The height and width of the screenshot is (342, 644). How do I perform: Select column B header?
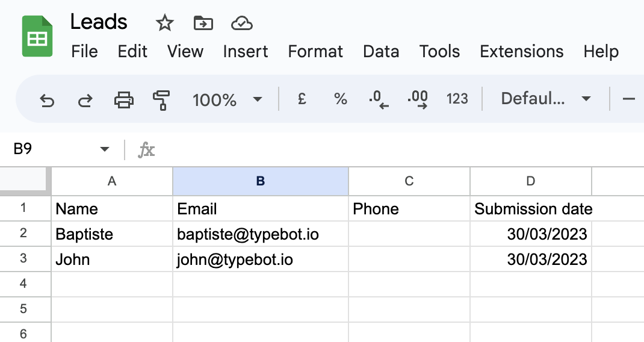coord(260,181)
